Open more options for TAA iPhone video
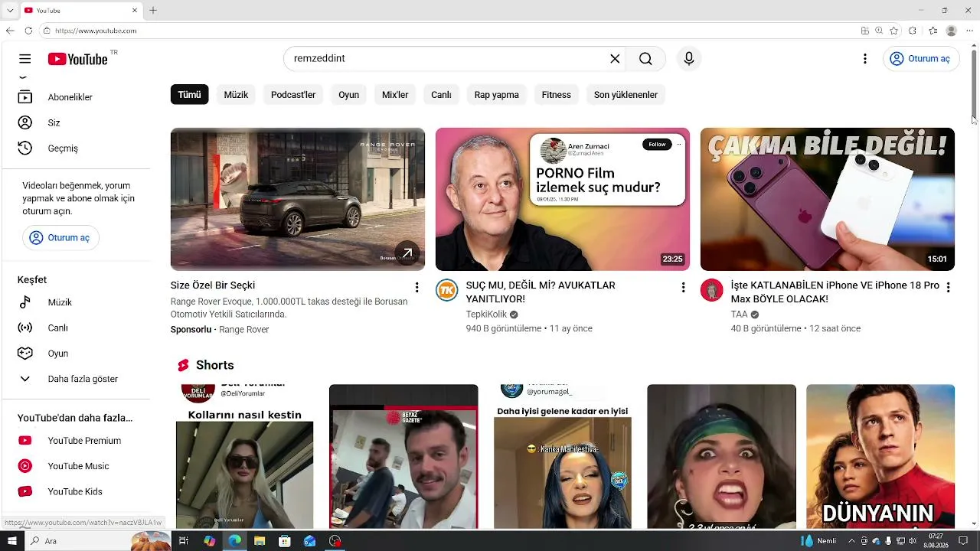This screenshot has width=980, height=551. coord(948,288)
